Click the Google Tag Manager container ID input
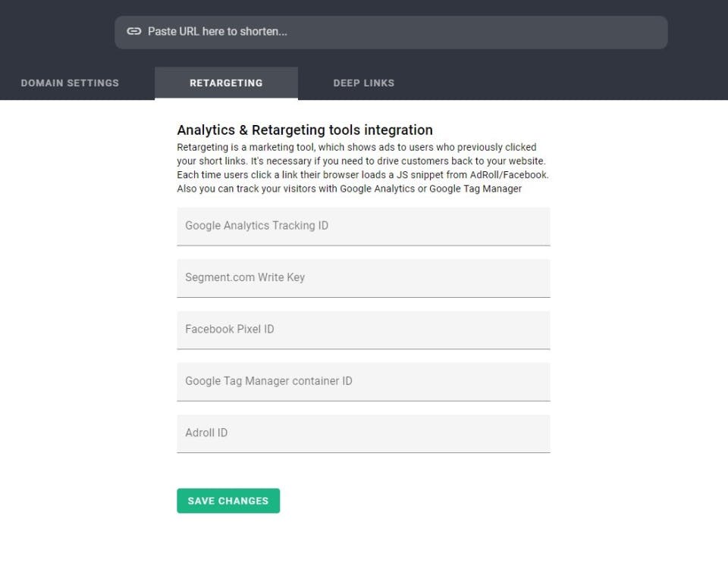 click(363, 381)
